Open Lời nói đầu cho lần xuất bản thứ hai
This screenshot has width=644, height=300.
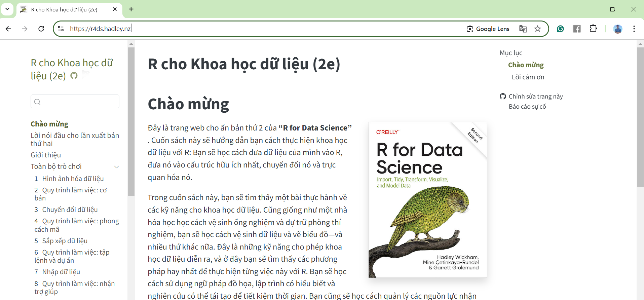[x=75, y=139]
